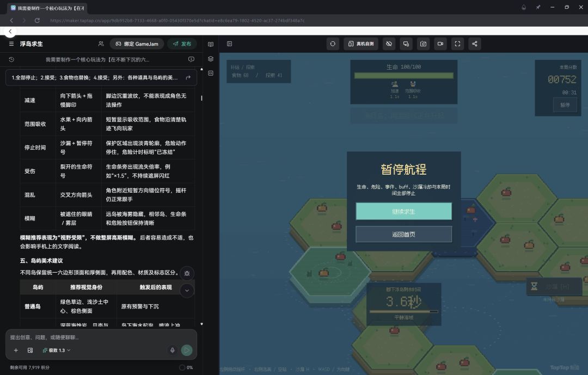Open the chat history clock icon
Screen dimensions: 588x375
point(11,59)
